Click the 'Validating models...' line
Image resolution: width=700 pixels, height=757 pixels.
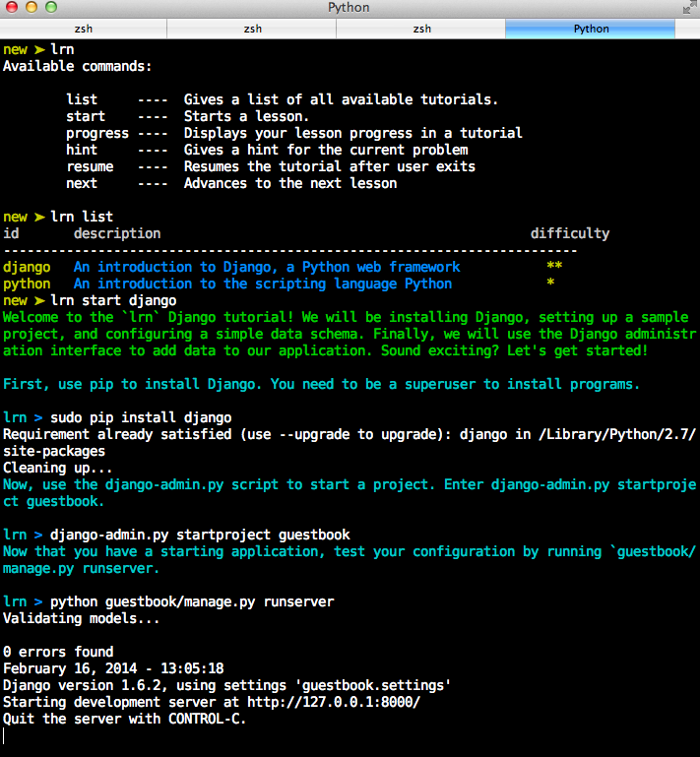click(x=81, y=618)
